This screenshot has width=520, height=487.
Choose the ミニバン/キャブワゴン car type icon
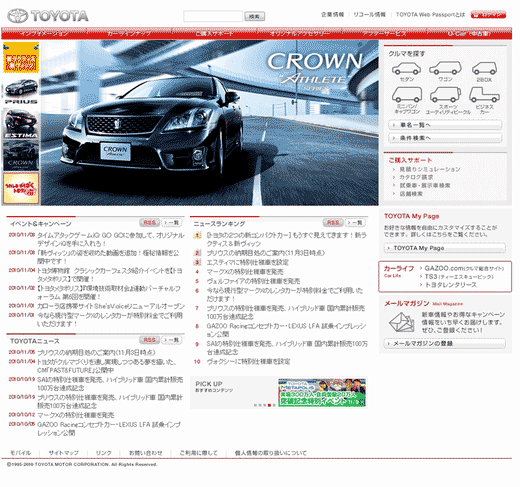point(407,94)
